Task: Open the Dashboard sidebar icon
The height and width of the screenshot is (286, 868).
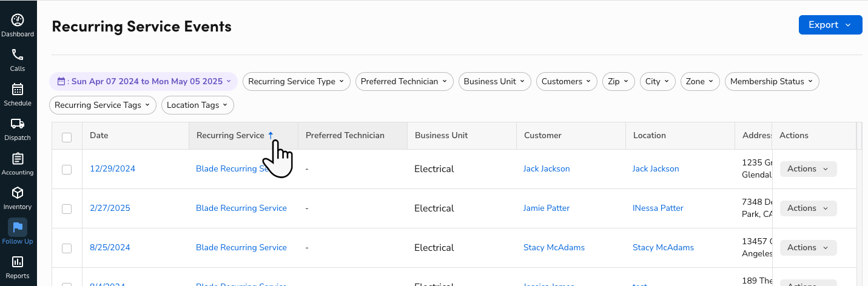Action: click(x=18, y=20)
